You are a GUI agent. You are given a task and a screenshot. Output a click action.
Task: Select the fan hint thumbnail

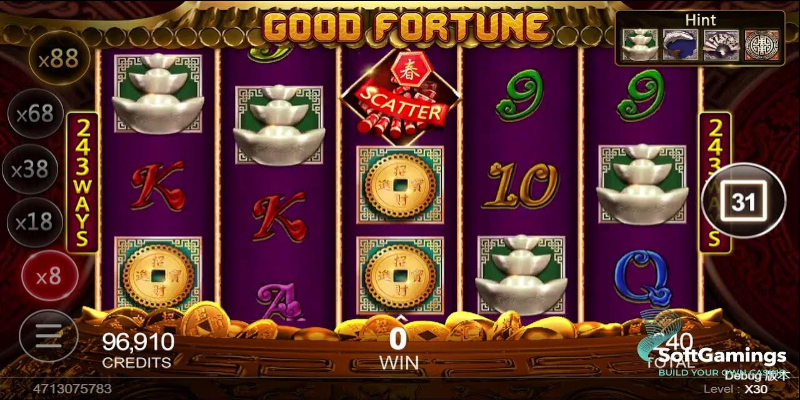click(x=721, y=45)
